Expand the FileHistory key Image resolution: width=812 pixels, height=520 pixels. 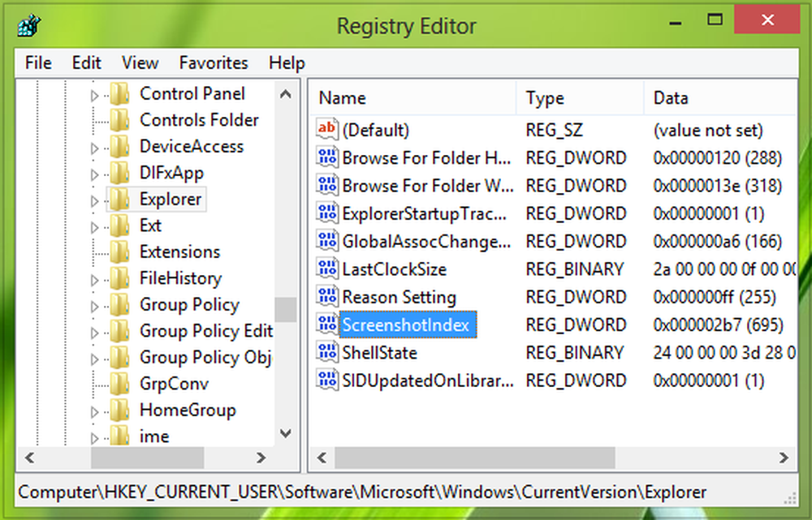click(94, 281)
